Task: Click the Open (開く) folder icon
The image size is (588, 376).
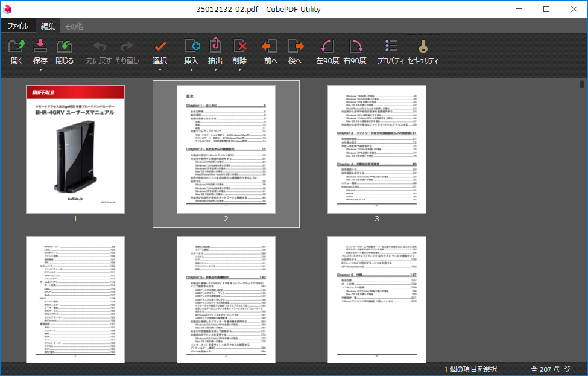Action: click(x=16, y=46)
